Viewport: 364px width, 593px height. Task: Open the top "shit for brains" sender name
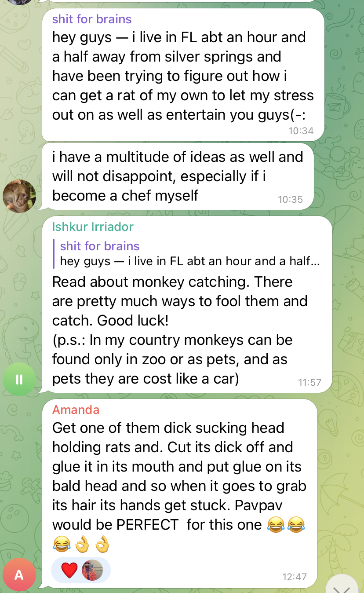(92, 19)
